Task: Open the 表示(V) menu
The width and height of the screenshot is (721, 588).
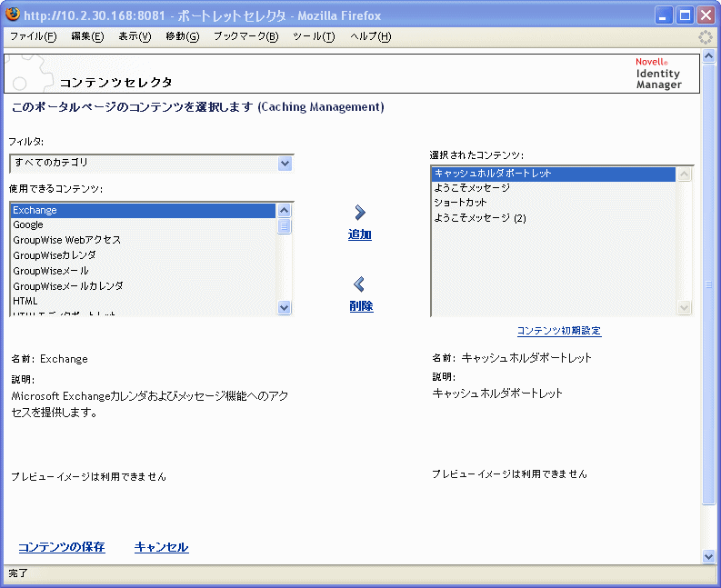Action: [x=135, y=36]
